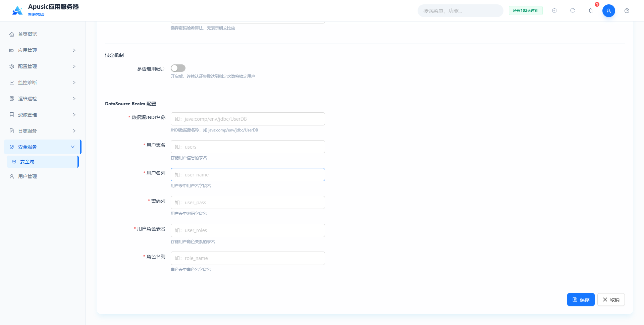Open 用户管理 menu item
Viewport: 644px width, 325px height.
click(x=43, y=176)
